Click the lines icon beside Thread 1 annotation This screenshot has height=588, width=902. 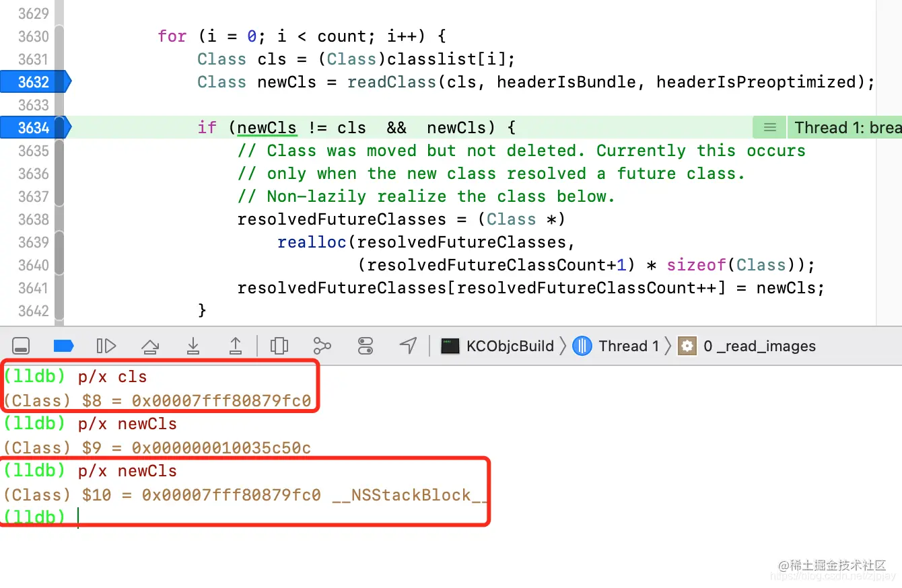coord(770,128)
